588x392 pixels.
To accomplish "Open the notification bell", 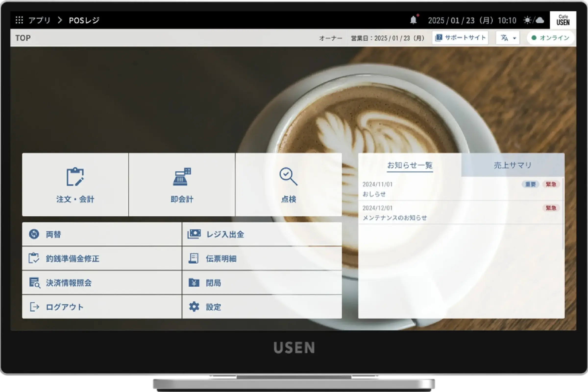I will [x=414, y=20].
